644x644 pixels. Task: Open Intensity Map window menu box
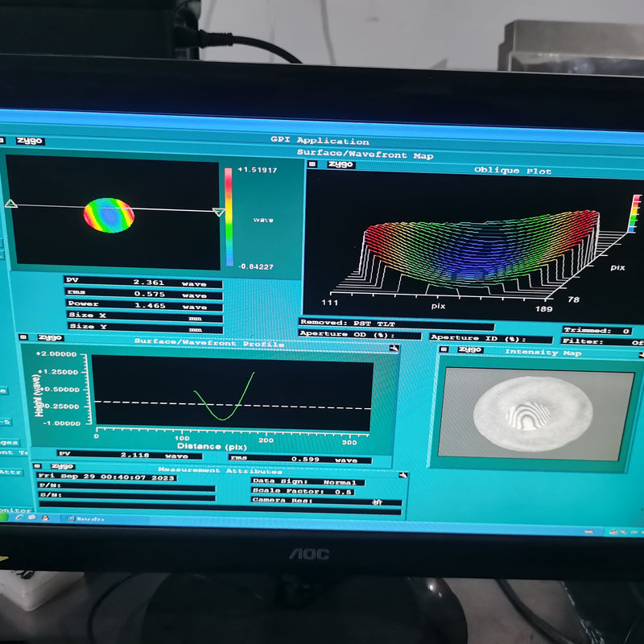pos(444,349)
